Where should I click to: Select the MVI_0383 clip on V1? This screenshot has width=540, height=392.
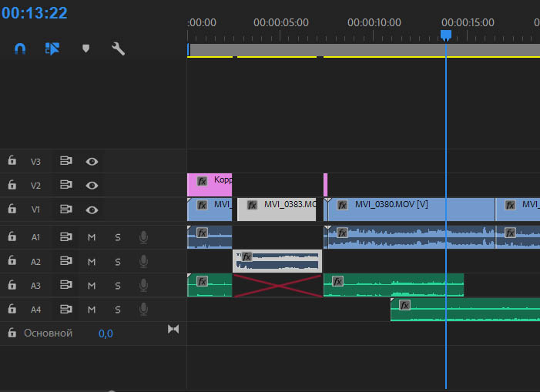(x=277, y=209)
